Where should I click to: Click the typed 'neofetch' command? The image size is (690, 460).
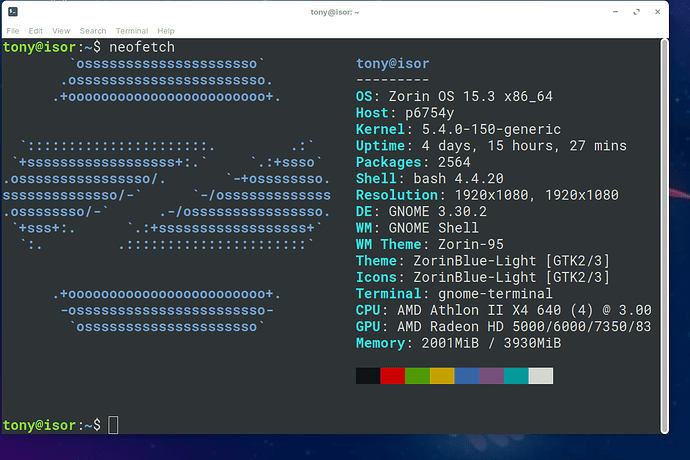pyautogui.click(x=142, y=47)
